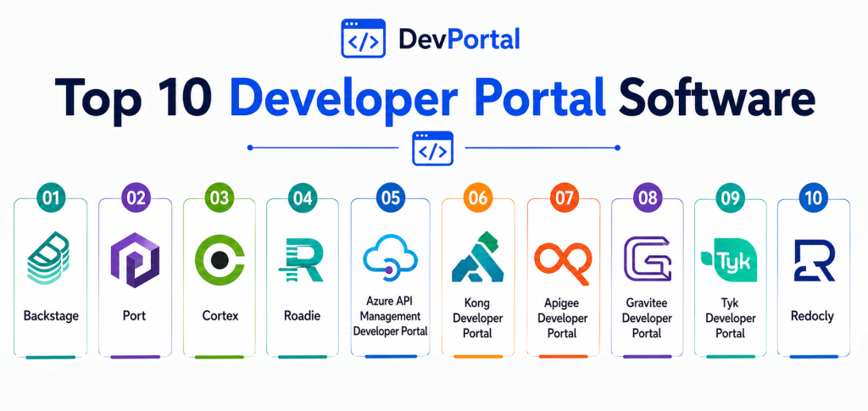Open the Tyk Developer Portal label
Viewport: 868px width, 411px height.
[730, 317]
